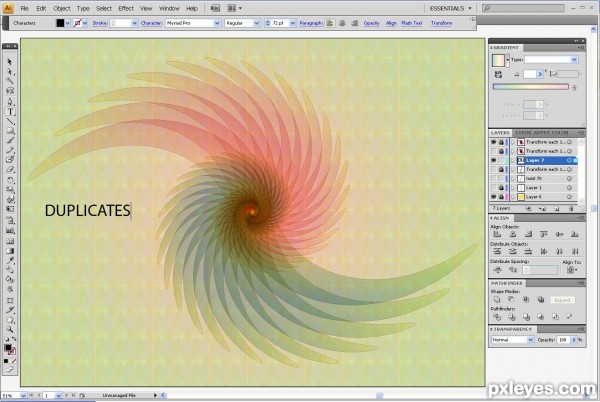Click Reverse Gradient icon in Gradient panel
600x402 pixels.
[498, 74]
